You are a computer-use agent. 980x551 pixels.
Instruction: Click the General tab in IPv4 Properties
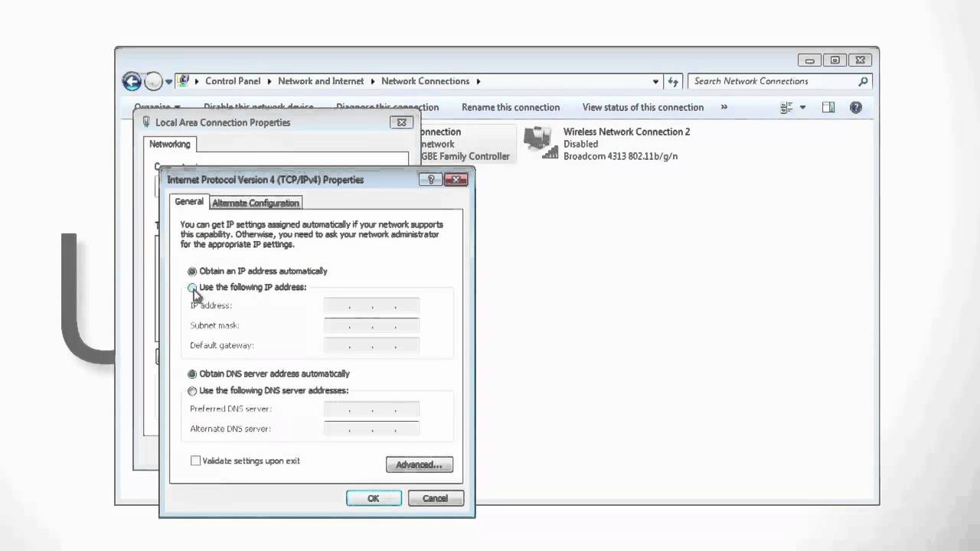coord(189,202)
